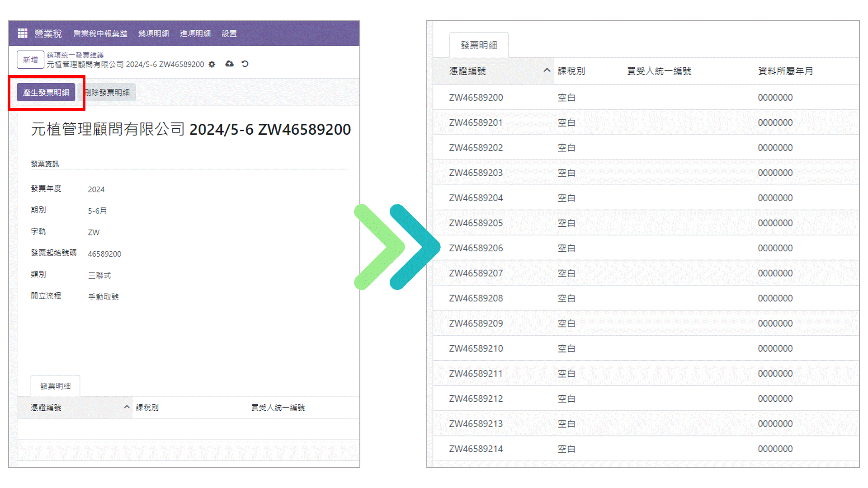This screenshot has width=868, height=488.
Task: Click 字軌 value ZW
Action: click(x=94, y=232)
